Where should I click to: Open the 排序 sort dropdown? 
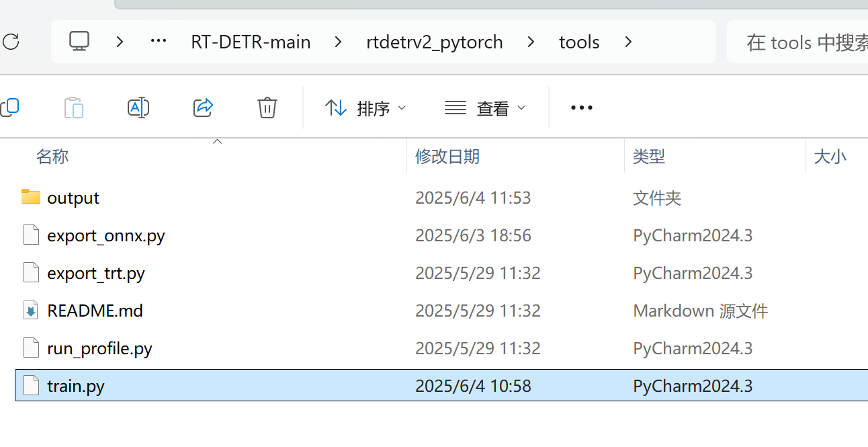pos(365,108)
